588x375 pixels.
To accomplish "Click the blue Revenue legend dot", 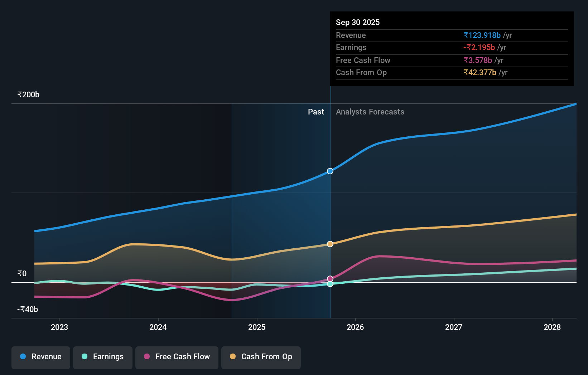I will click(x=23, y=357).
